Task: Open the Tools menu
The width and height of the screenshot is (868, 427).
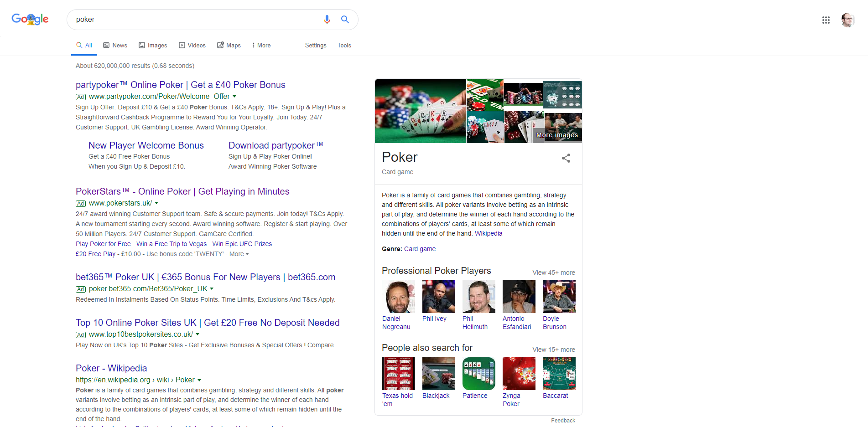Action: pos(344,45)
